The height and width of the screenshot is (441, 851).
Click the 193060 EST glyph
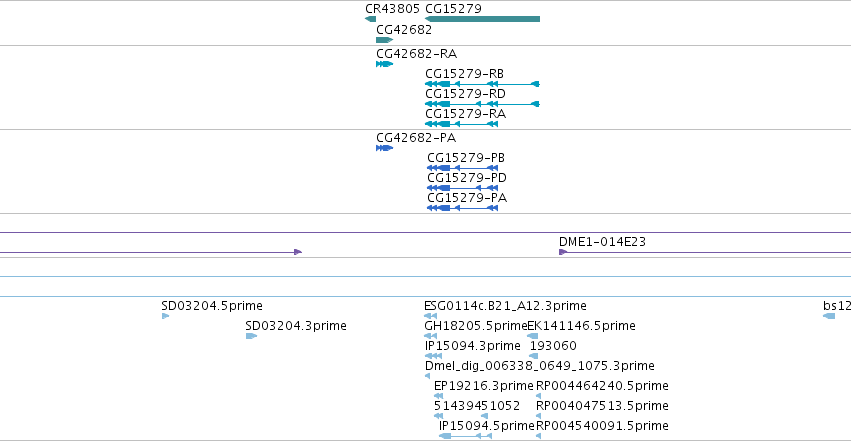click(534, 356)
